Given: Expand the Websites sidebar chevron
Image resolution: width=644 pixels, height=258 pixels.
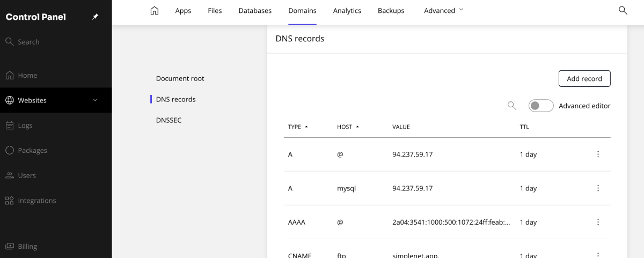Looking at the screenshot, I should pos(95,100).
